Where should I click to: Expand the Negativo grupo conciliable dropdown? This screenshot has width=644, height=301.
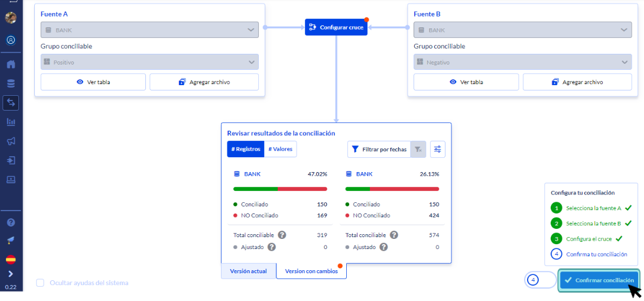point(522,62)
